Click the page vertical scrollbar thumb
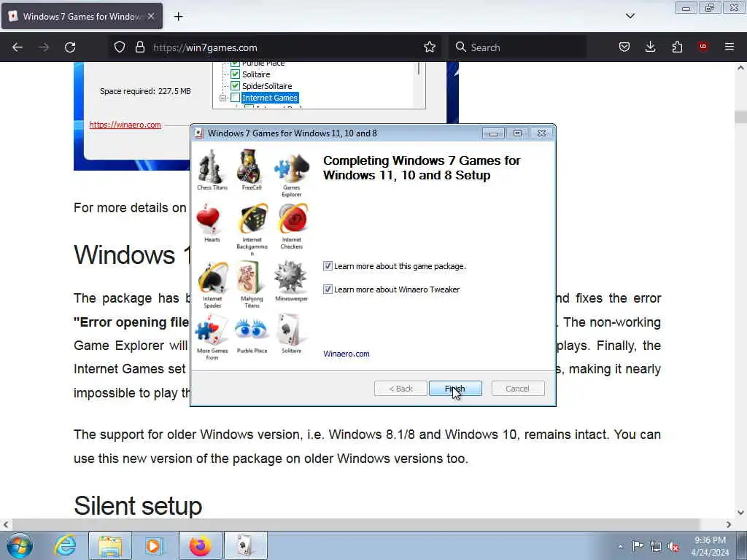The image size is (747, 560). [740, 116]
